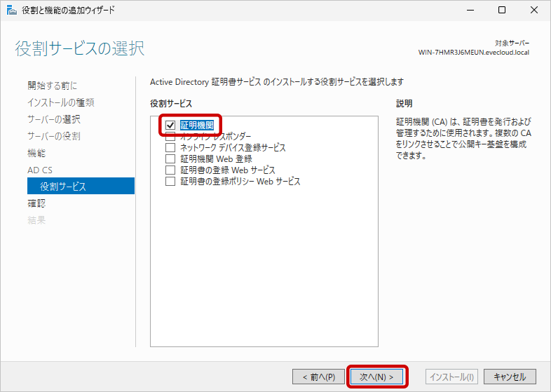Screen dimensions: 551x392
Task: Check 証明書の登録 Web サービス box
Action: click(170, 170)
